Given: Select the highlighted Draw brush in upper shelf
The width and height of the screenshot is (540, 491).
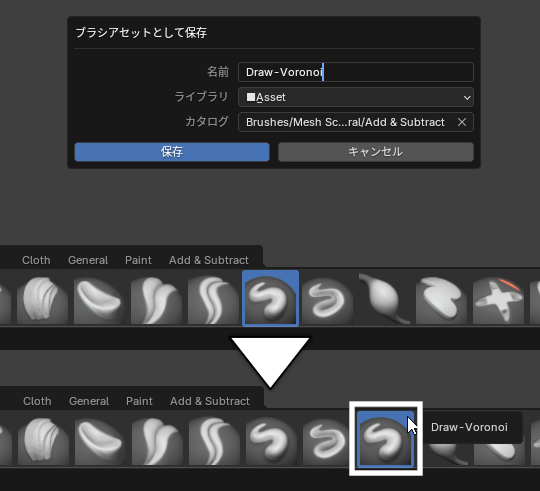Looking at the screenshot, I should (270, 298).
